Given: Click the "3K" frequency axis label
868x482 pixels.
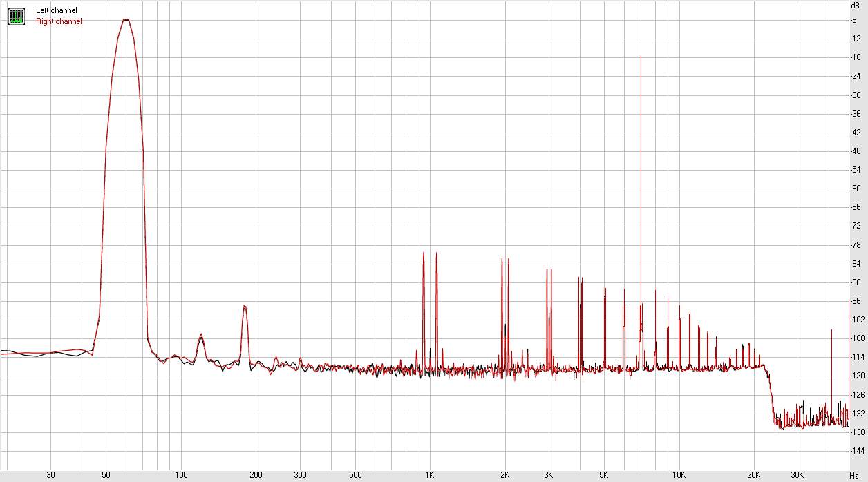Looking at the screenshot, I should 549,475.
